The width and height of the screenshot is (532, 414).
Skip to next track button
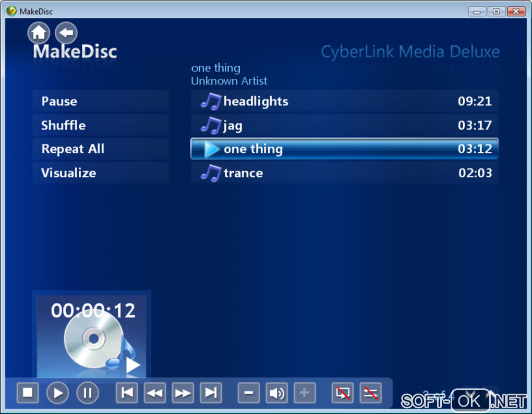pyautogui.click(x=211, y=393)
